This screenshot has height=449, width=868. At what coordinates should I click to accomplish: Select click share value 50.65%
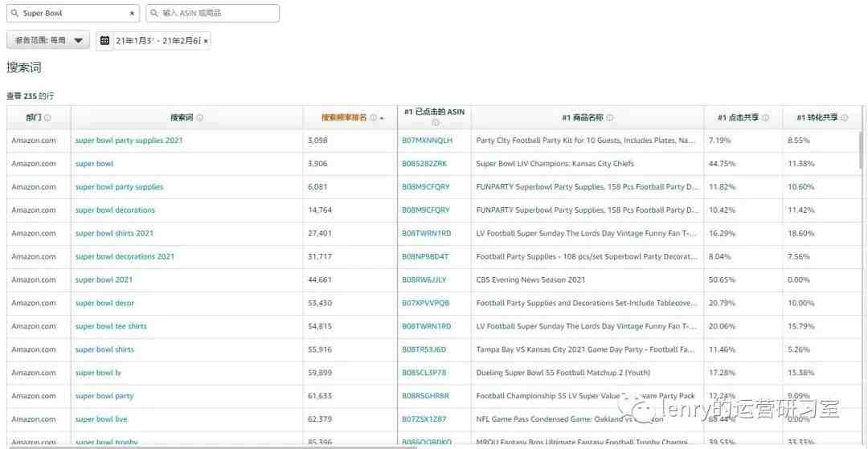[722, 280]
